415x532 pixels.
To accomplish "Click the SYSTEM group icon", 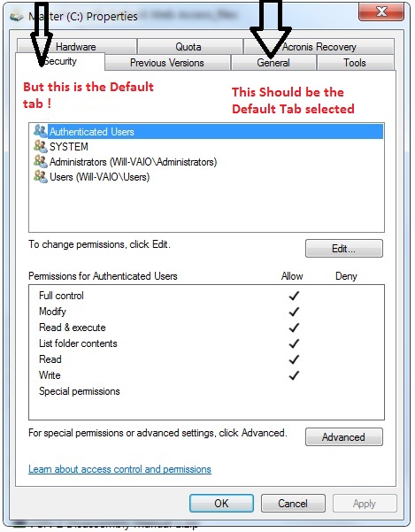I will point(41,146).
